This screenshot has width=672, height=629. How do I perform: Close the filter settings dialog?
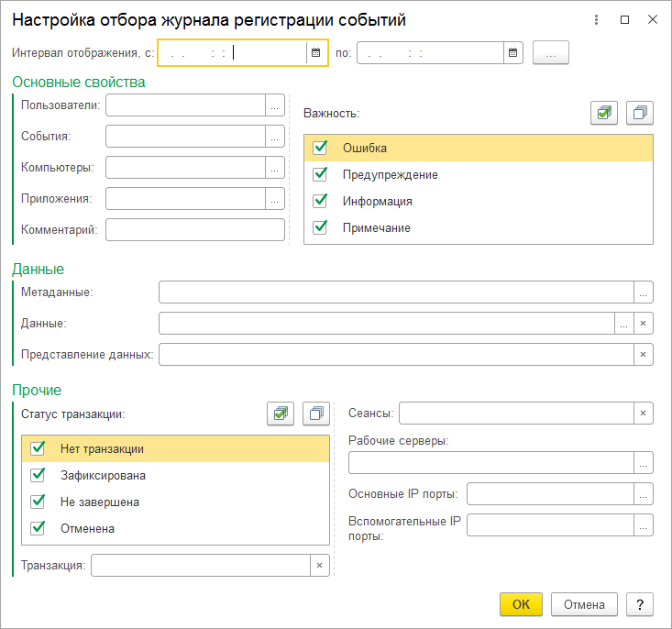[x=652, y=20]
